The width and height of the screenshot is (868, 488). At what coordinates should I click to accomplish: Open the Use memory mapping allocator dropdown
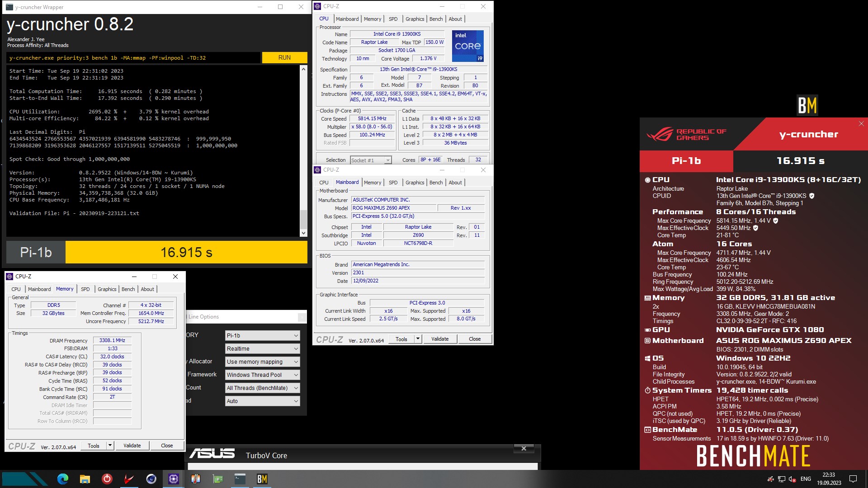(x=263, y=361)
